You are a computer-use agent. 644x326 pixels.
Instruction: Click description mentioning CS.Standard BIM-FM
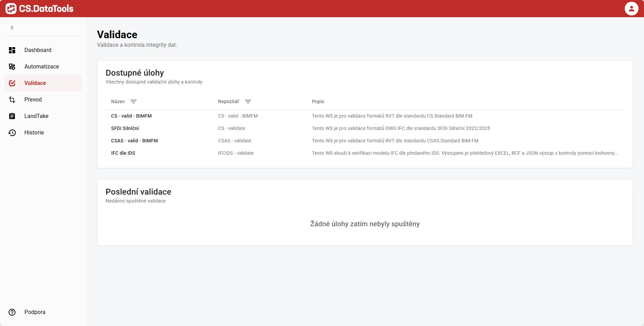point(392,116)
